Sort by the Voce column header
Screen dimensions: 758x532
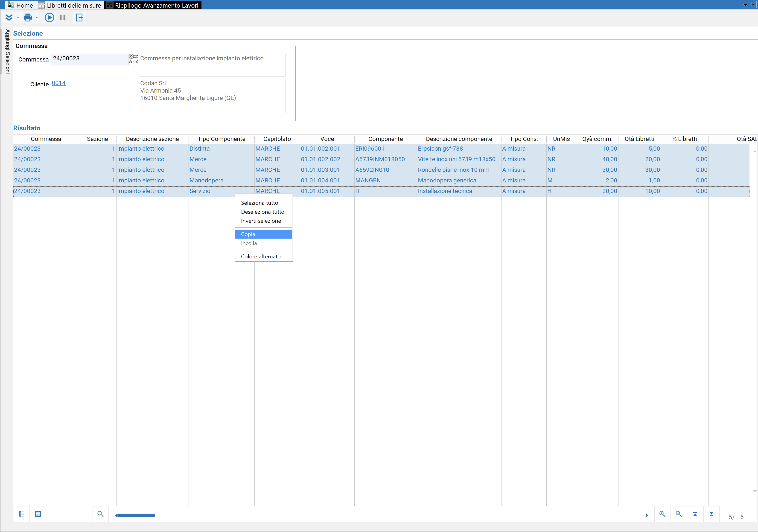click(x=327, y=139)
